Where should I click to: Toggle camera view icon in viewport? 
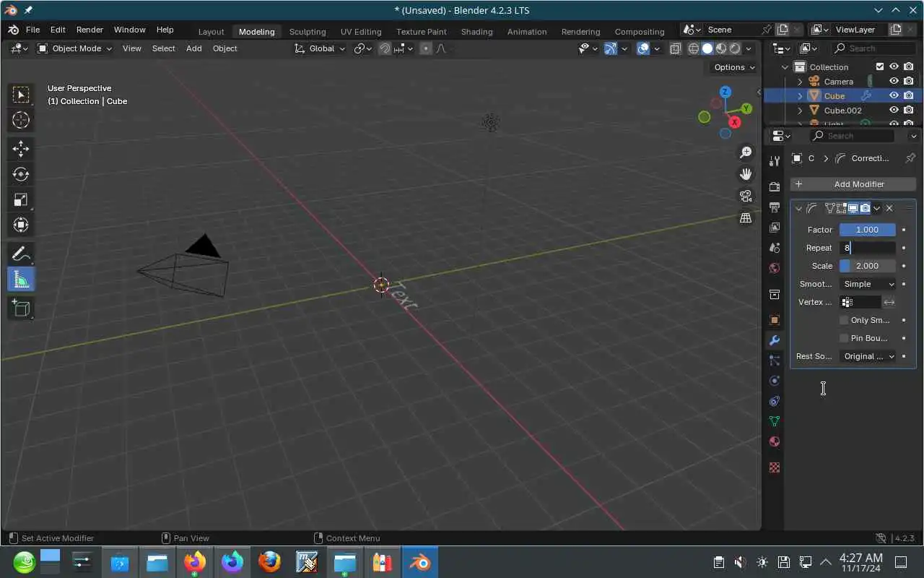coord(746,196)
